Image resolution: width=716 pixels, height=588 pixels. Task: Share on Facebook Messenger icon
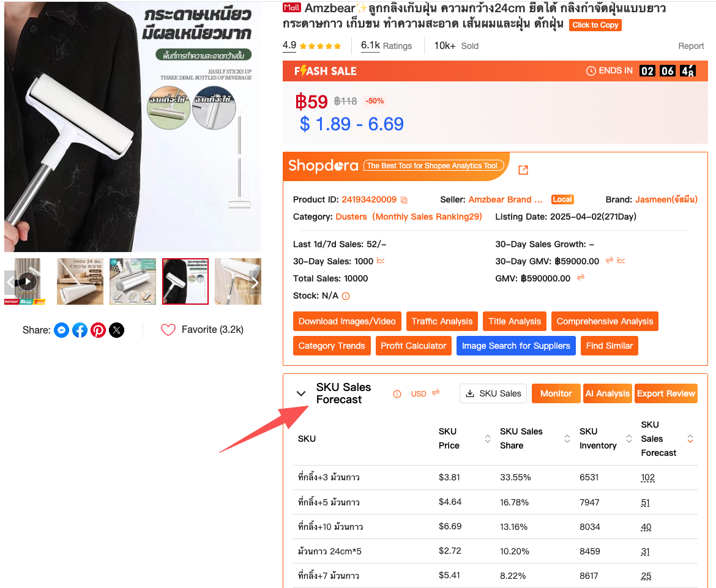pyautogui.click(x=62, y=330)
